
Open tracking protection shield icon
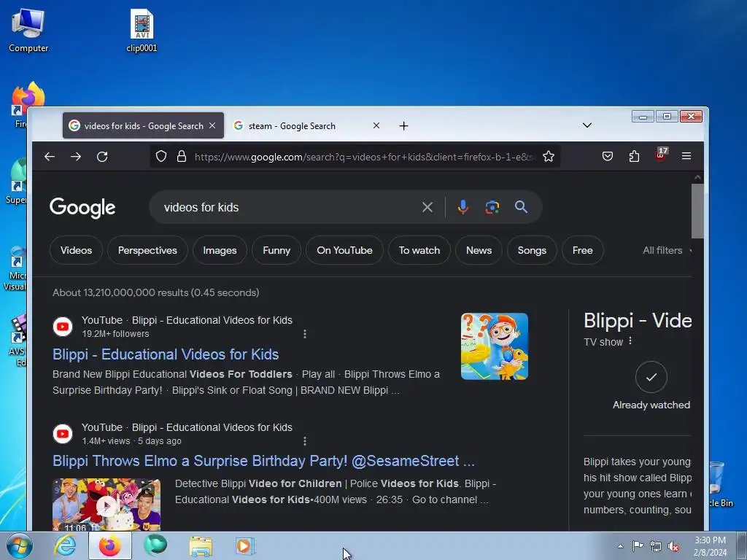click(x=161, y=156)
